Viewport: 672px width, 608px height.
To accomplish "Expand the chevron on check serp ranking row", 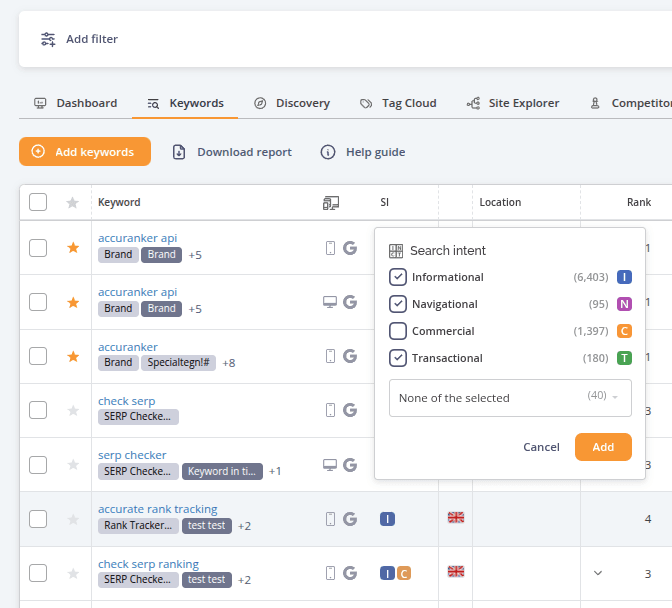I will coord(598,573).
